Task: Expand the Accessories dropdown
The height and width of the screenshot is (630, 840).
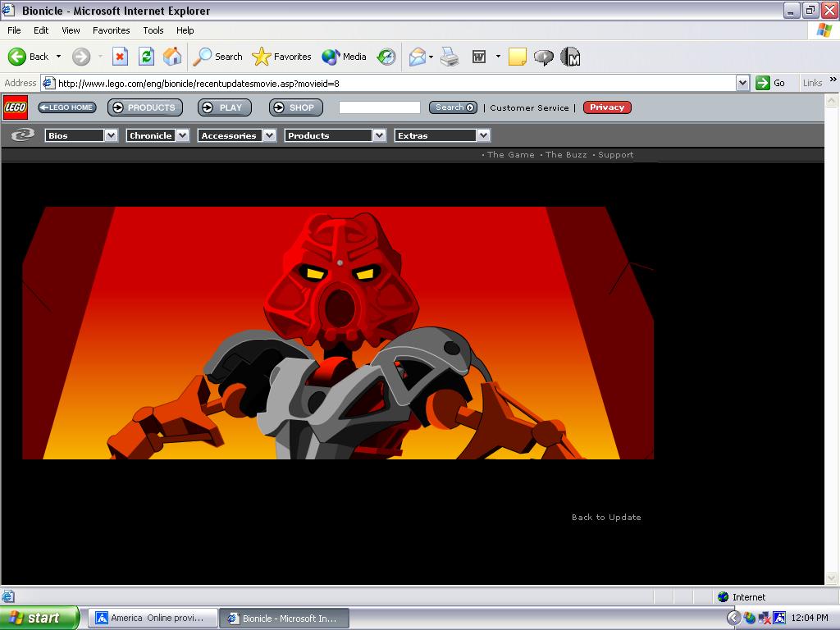Action: (269, 135)
